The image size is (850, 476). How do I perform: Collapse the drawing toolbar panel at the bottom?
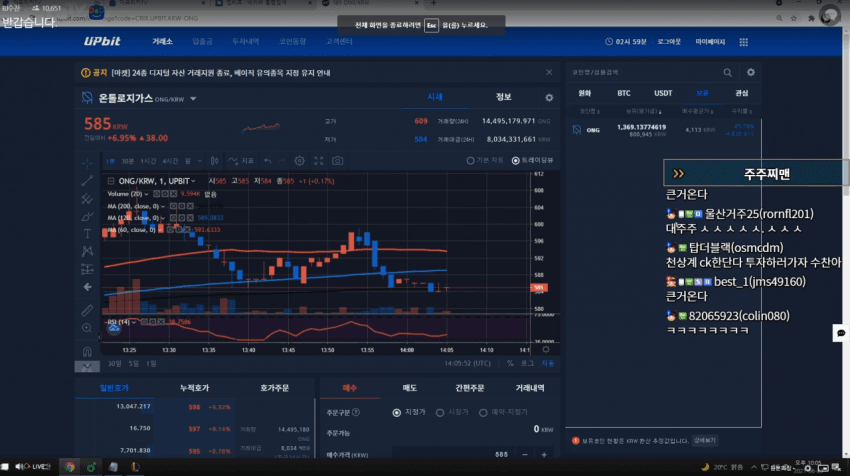click(87, 367)
